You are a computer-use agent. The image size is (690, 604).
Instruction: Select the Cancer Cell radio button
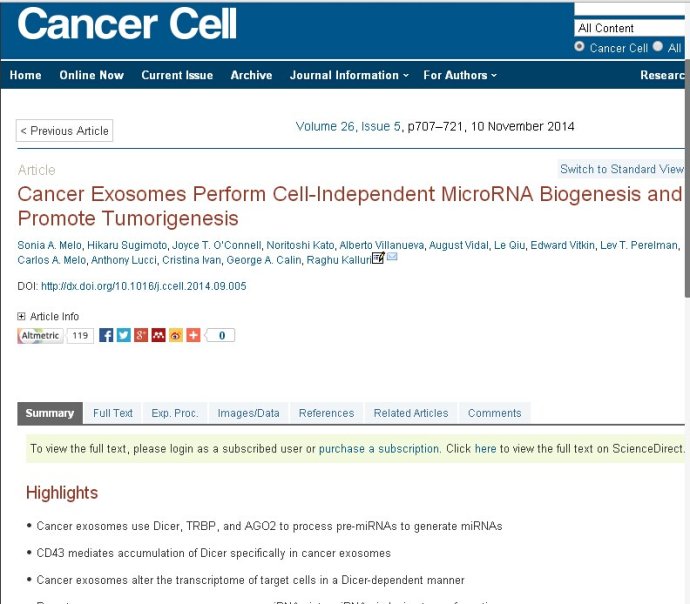[x=579, y=46]
